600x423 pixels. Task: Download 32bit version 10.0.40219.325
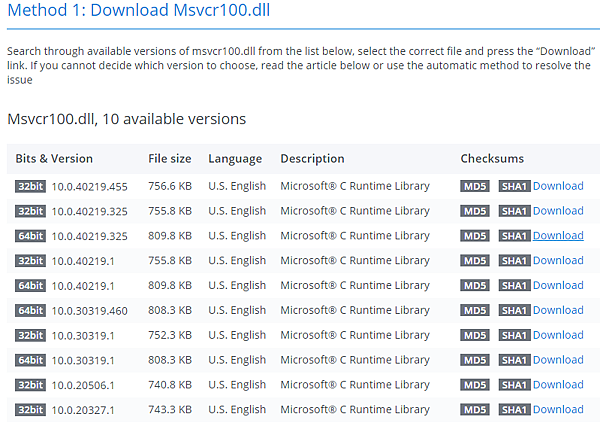pos(558,211)
